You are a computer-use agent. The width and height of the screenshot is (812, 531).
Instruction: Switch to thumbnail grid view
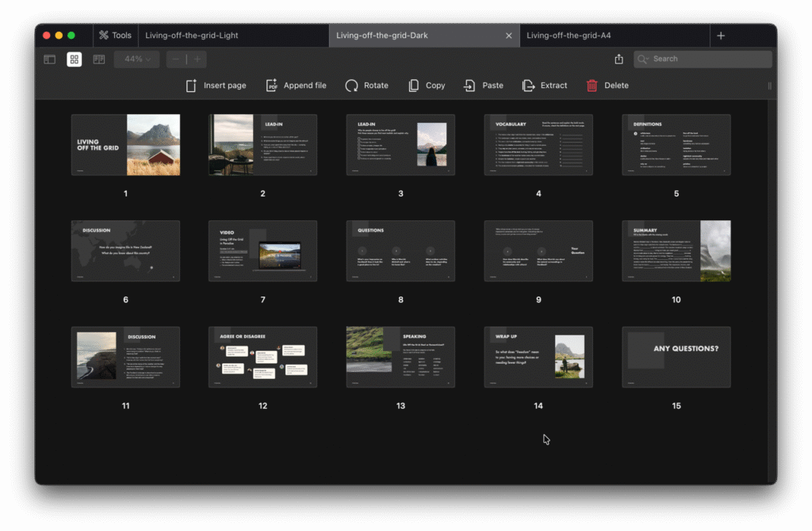[x=74, y=59]
